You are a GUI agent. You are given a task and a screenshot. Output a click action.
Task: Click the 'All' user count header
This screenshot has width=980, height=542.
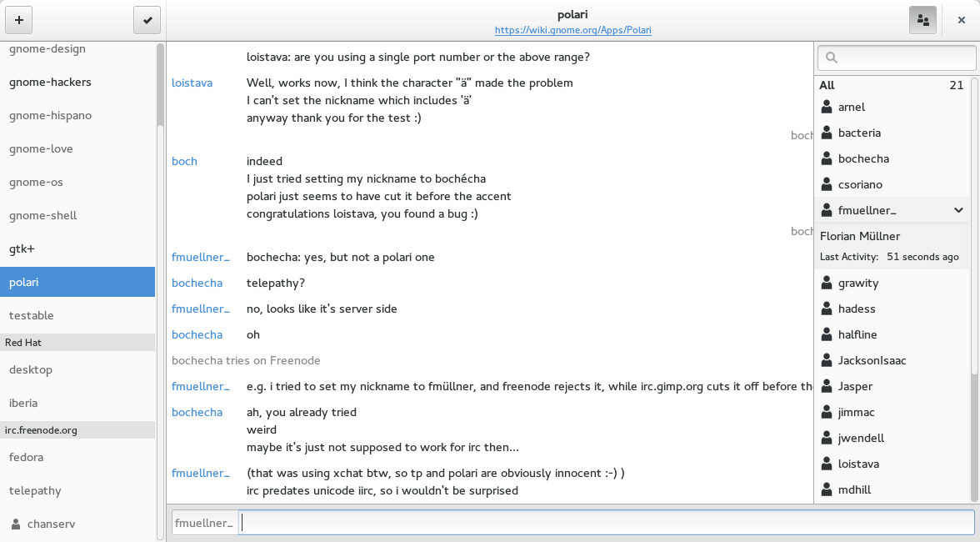tap(892, 85)
